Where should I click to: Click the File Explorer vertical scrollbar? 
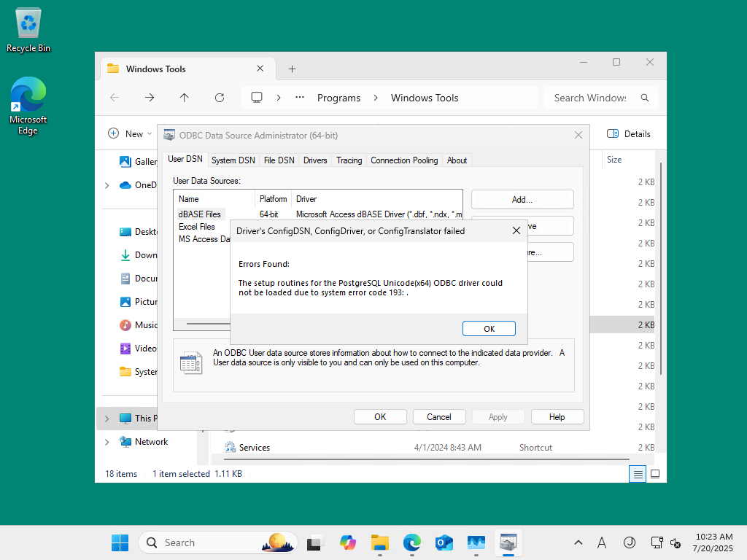661,269
